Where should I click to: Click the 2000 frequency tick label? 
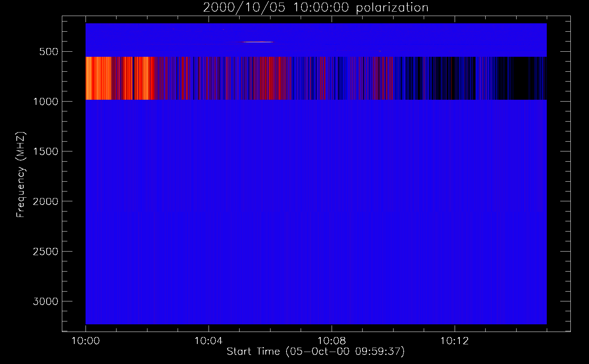click(46, 201)
